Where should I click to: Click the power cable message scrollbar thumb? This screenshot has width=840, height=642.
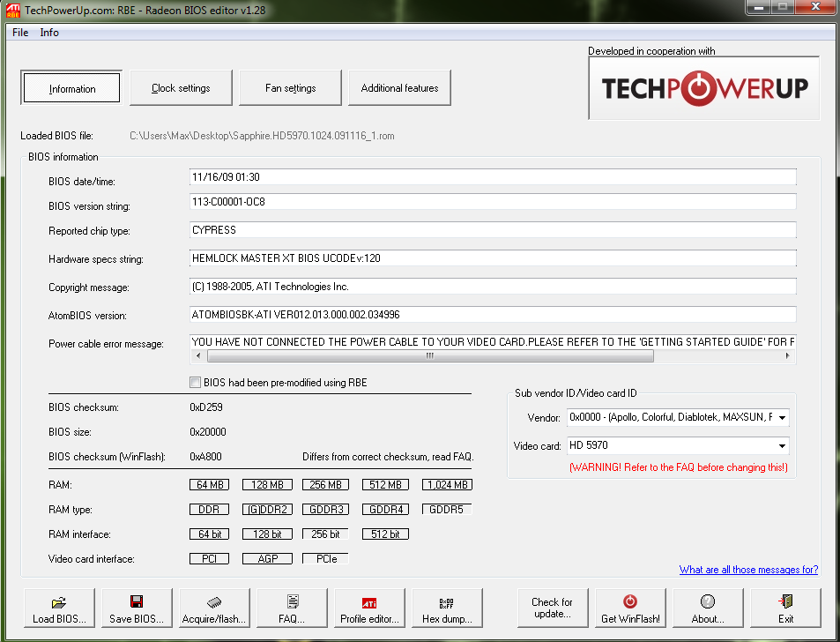[x=430, y=355]
